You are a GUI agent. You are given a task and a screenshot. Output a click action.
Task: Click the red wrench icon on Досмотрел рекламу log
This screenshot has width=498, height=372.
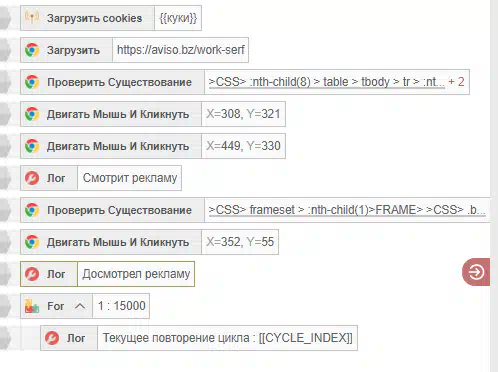coord(32,274)
